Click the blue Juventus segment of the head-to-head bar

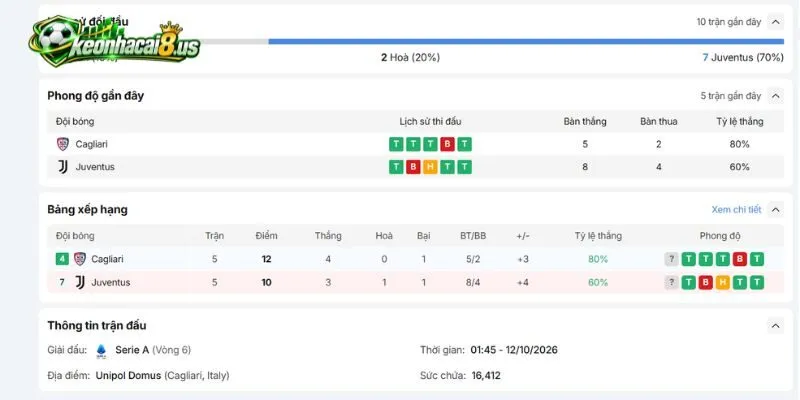tap(526, 41)
